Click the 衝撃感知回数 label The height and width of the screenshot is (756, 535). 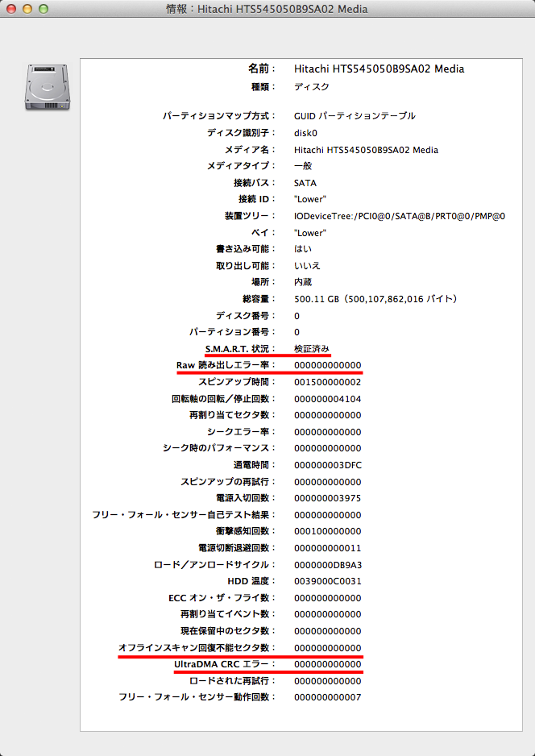click(x=245, y=531)
